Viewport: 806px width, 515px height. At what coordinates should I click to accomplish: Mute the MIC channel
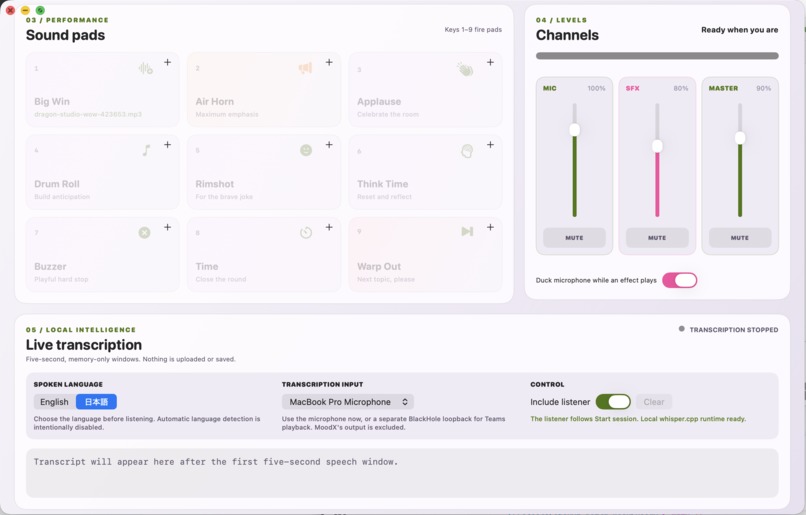coord(574,238)
